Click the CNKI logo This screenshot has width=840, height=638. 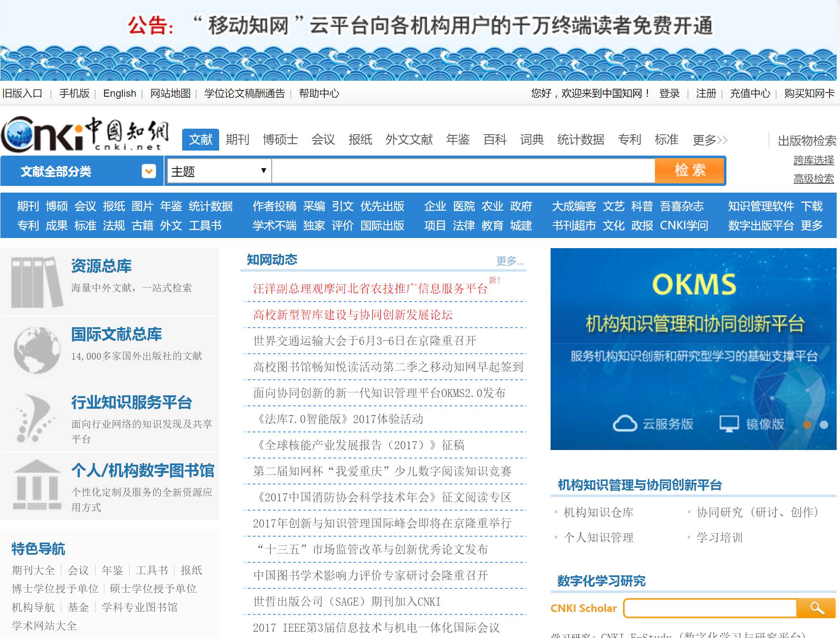pos(85,134)
